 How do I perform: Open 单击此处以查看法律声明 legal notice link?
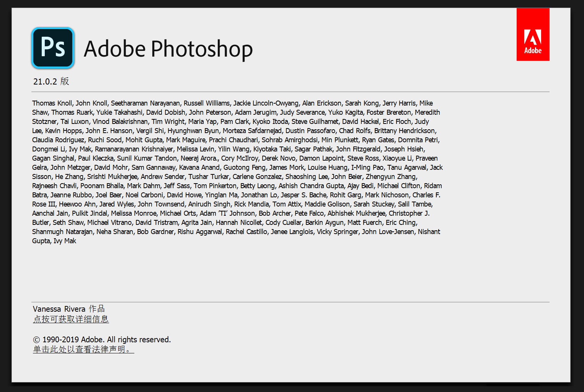(82, 349)
